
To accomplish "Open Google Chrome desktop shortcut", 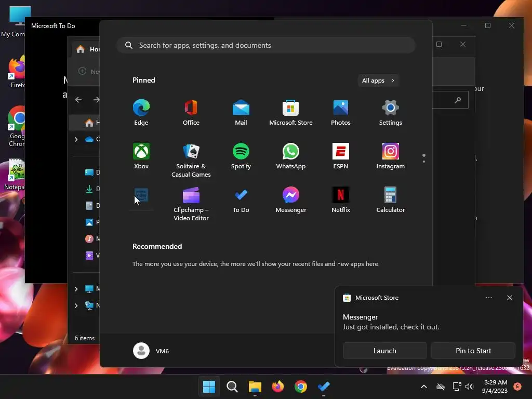I will pos(16,127).
